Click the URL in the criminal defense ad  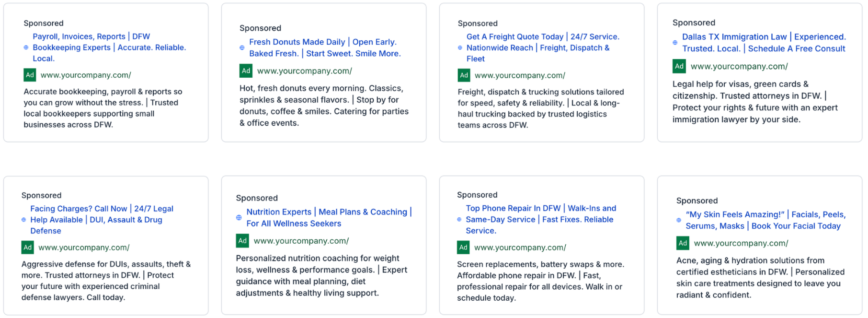(x=84, y=247)
